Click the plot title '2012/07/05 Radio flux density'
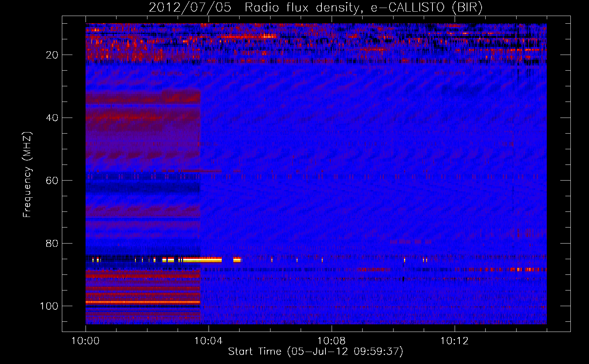 pyautogui.click(x=254, y=8)
